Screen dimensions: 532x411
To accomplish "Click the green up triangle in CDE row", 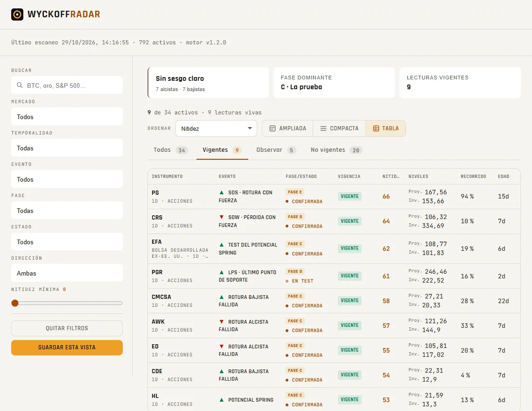I will pos(222,371).
